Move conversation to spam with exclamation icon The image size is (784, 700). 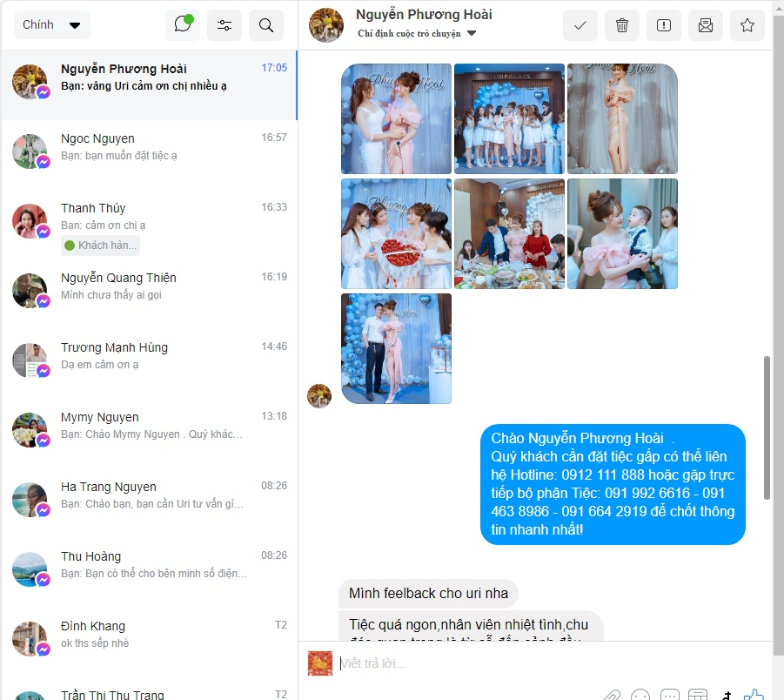coord(664,25)
